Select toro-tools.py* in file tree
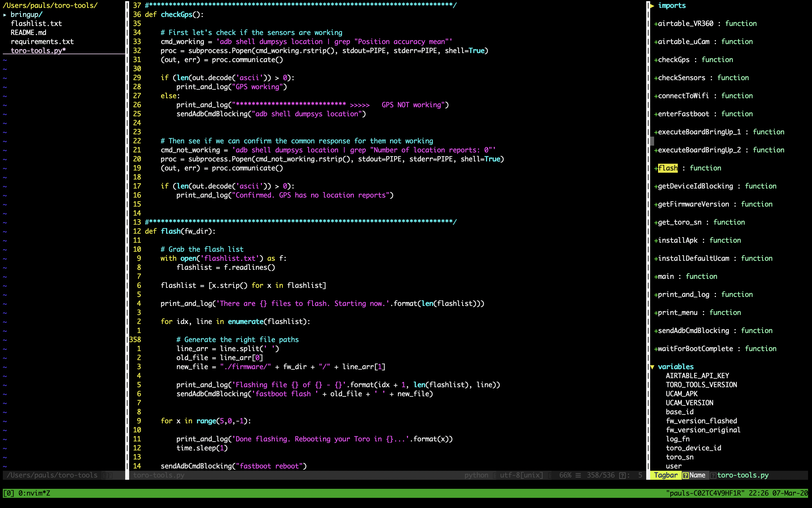Screen dimensions: 812x508 pyautogui.click(x=38, y=51)
